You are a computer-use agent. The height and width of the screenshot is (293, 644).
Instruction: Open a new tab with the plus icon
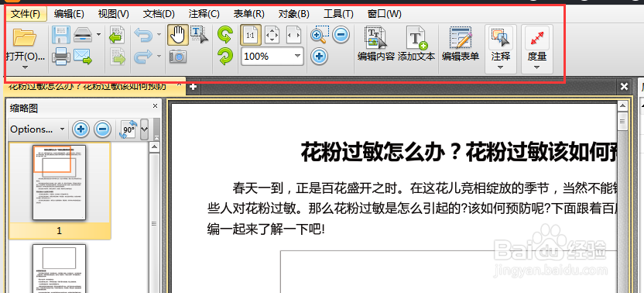pyautogui.click(x=193, y=87)
